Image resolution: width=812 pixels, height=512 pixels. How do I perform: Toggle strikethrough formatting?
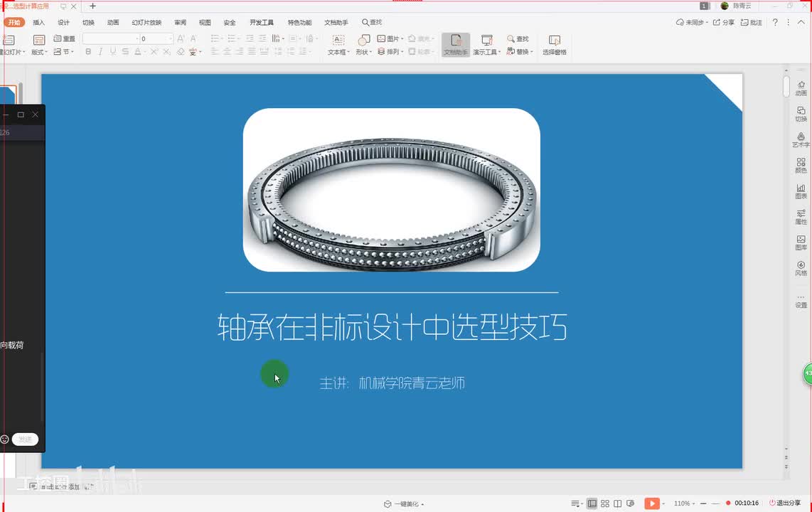point(125,52)
